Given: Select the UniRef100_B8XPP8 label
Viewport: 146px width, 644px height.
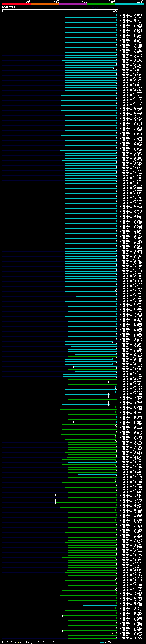Looking at the screenshot, I should point(131,75).
